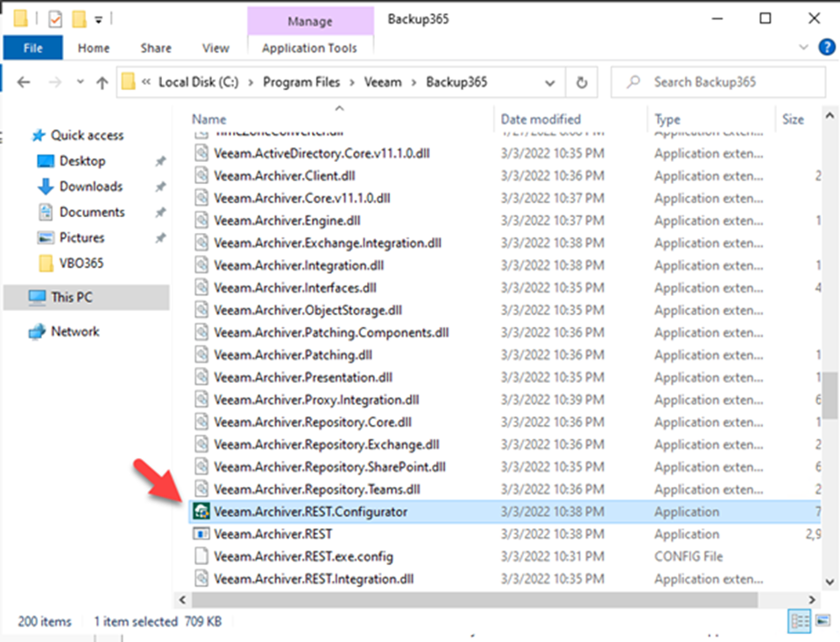The image size is (840, 642).
Task: Navigate to Program Files breadcrumb
Action: [301, 82]
